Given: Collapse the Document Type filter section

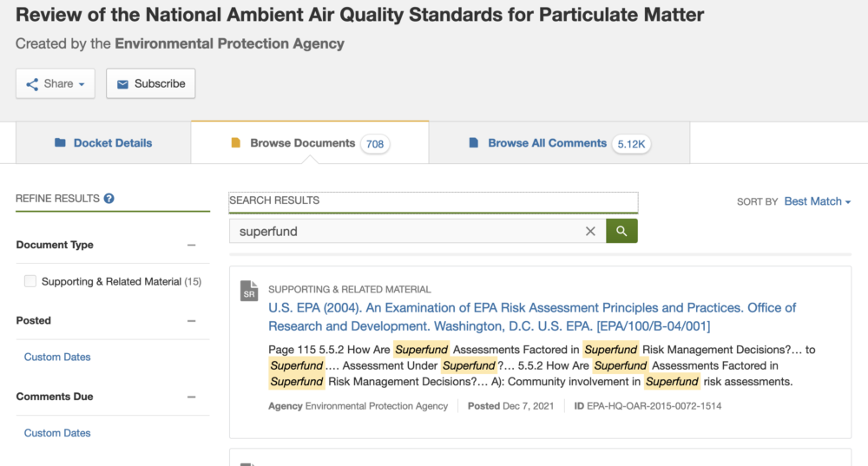Looking at the screenshot, I should pos(192,246).
